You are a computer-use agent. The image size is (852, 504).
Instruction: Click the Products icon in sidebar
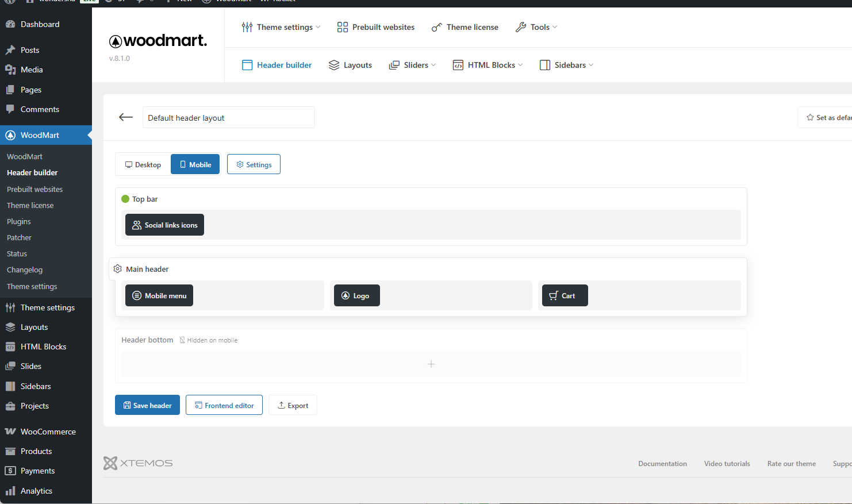coord(10,451)
